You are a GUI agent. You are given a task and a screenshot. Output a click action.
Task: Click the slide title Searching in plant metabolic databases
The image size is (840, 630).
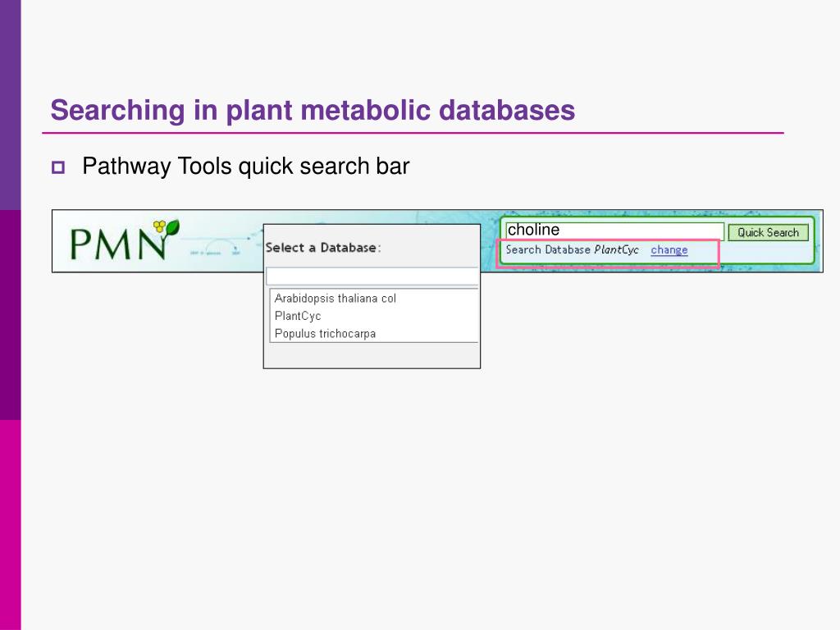(x=313, y=111)
